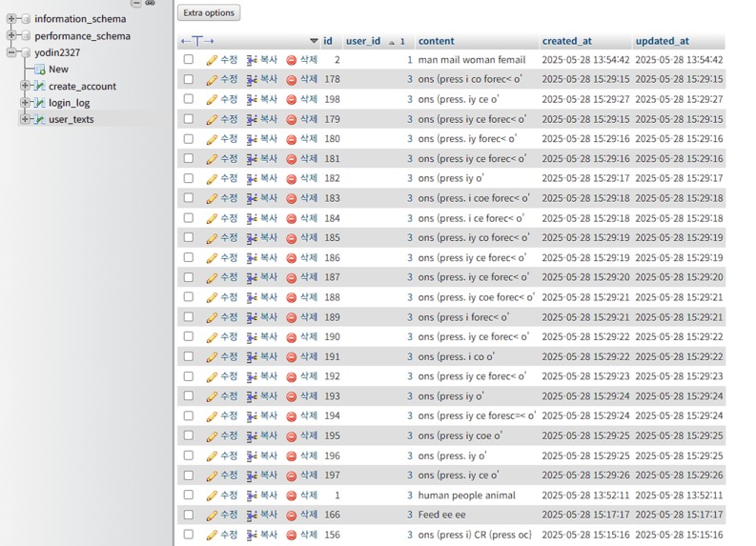Click the Extra options button
The width and height of the screenshot is (756, 546).
coord(209,13)
